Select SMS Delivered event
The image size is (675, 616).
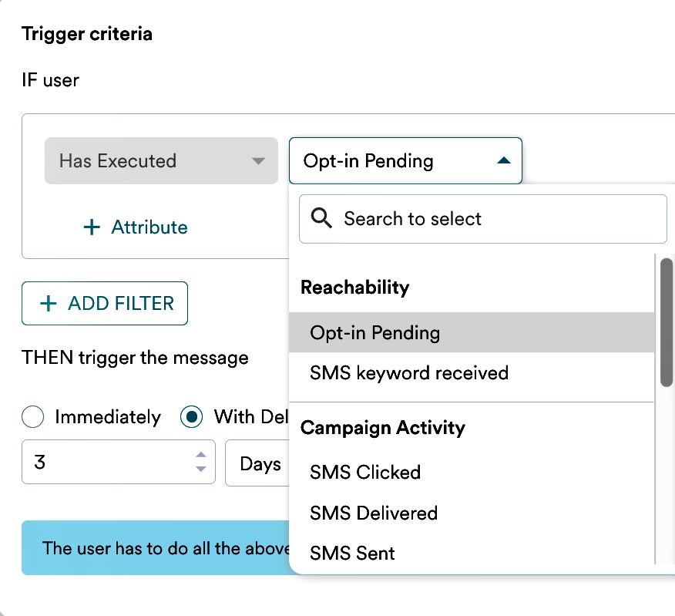(x=373, y=513)
